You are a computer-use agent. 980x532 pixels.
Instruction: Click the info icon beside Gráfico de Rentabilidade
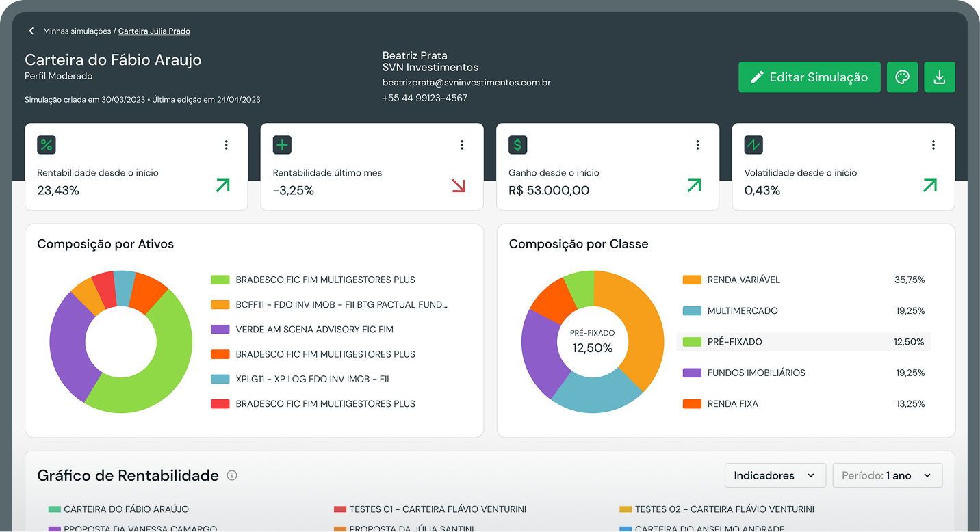pyautogui.click(x=231, y=475)
